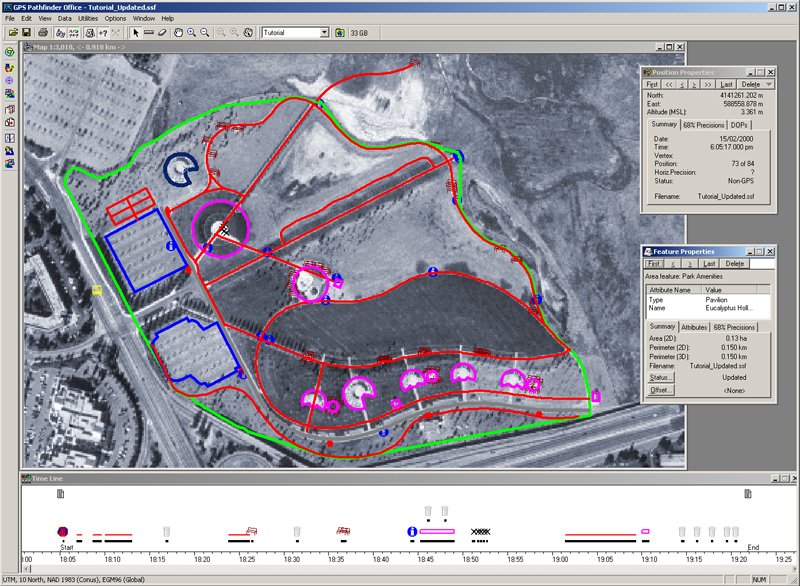Open a file with the toolbar folder icon
The height and width of the screenshot is (586, 800).
point(13,33)
